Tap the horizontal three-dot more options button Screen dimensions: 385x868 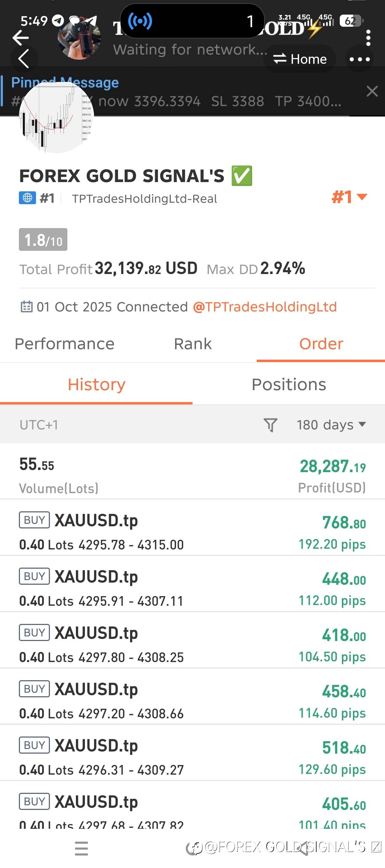[359, 59]
